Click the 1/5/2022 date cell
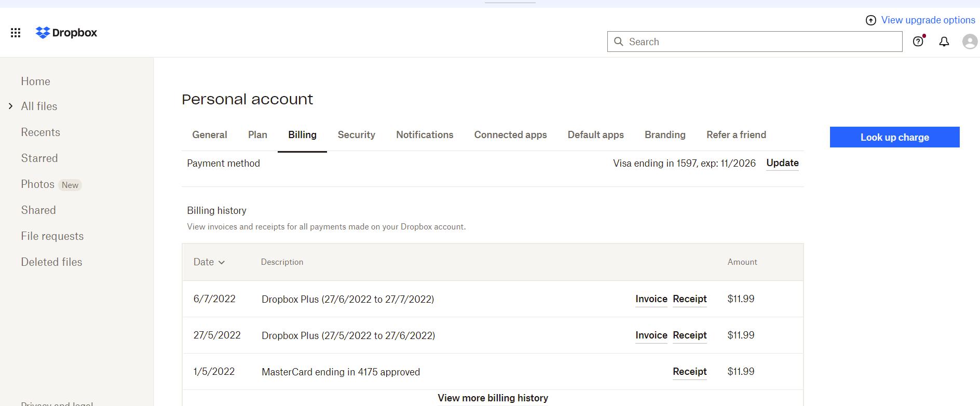Viewport: 980px width, 406px height. [214, 372]
